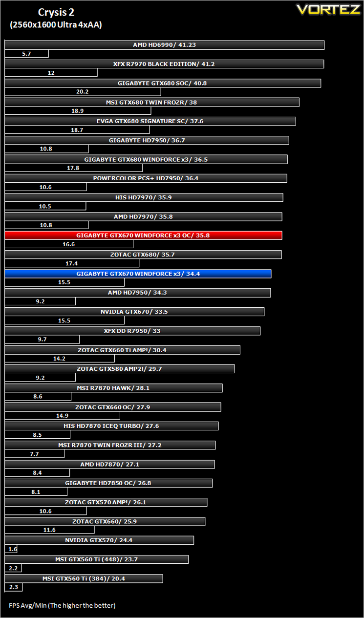Screen dimensions: 364x618
Task: Click the "7.7" minimum FPS bar
Action: [34, 454]
